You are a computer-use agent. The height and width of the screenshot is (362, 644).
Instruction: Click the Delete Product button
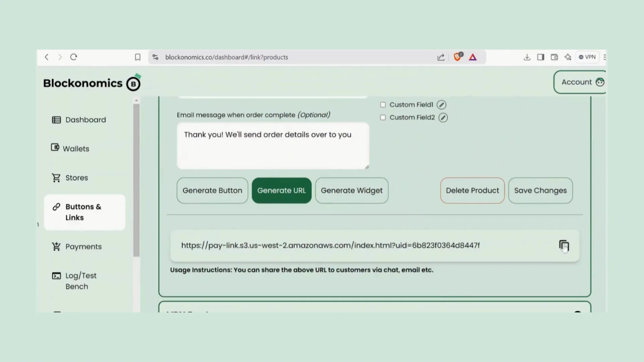[x=472, y=190]
